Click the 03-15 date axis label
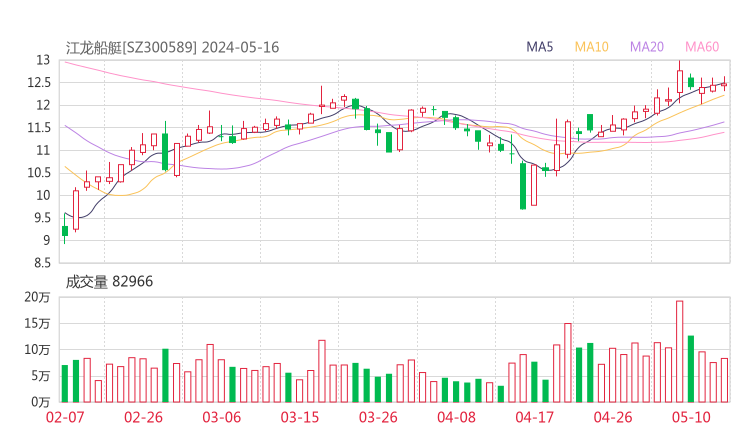 [x=300, y=417]
